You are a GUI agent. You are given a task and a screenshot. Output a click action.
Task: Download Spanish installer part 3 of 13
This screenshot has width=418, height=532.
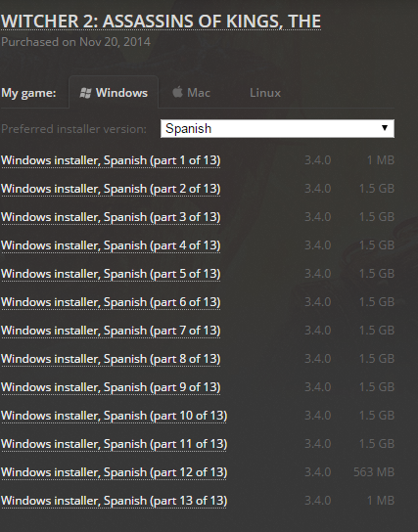pyautogui.click(x=111, y=217)
